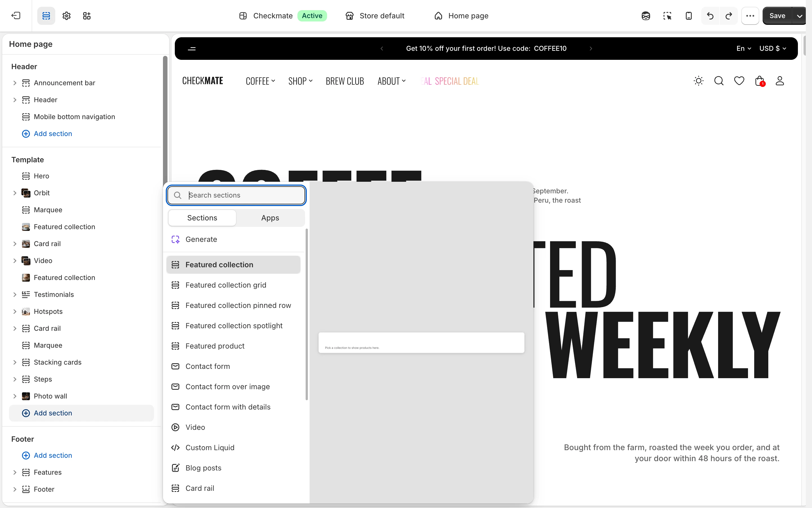Expand the Hotspots section

(x=15, y=312)
